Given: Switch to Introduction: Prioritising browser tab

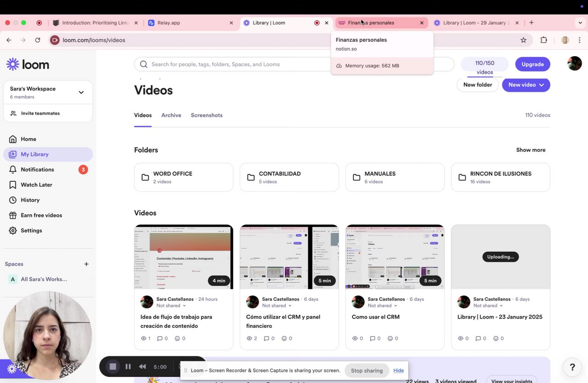Looking at the screenshot, I should 96,23.
